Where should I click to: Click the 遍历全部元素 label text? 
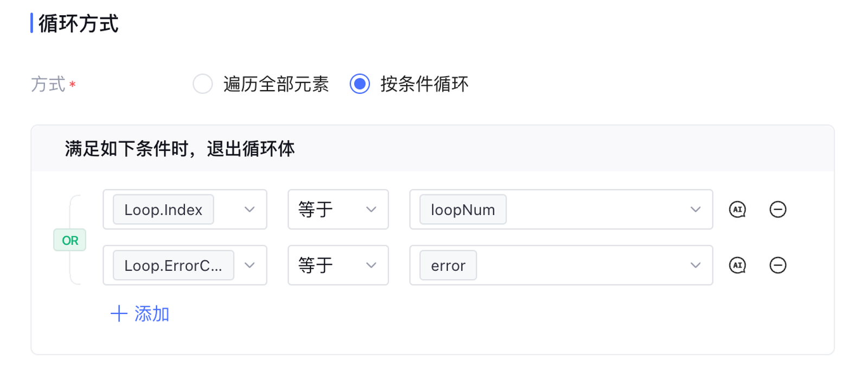tap(276, 84)
